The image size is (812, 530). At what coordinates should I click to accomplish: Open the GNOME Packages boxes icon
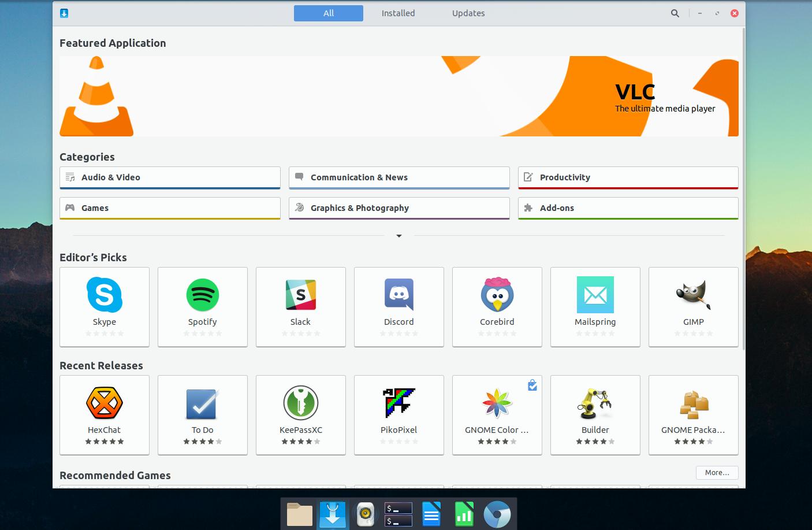pos(694,404)
